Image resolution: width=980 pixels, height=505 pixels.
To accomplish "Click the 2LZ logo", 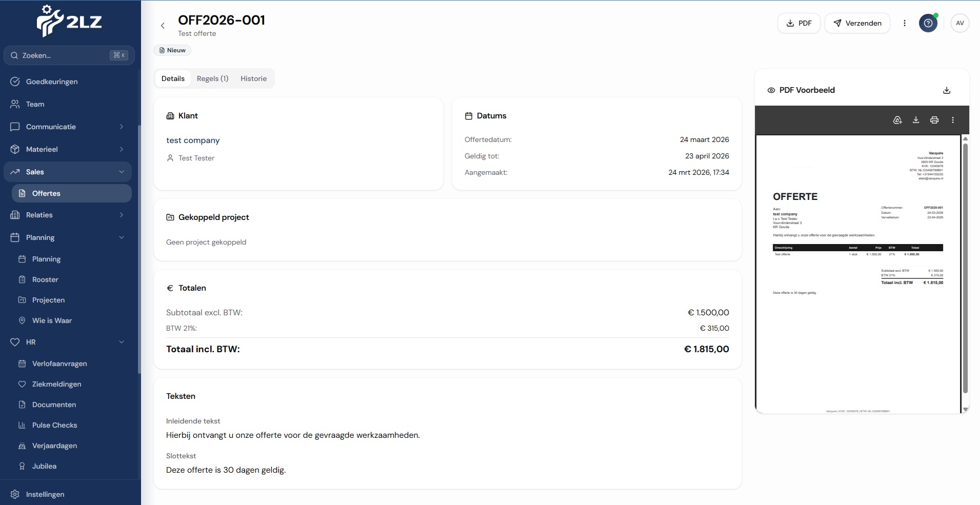I will (x=70, y=22).
